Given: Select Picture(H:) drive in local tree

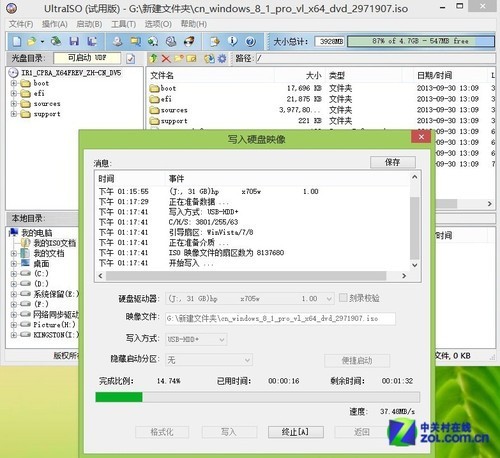Looking at the screenshot, I should point(54,324).
